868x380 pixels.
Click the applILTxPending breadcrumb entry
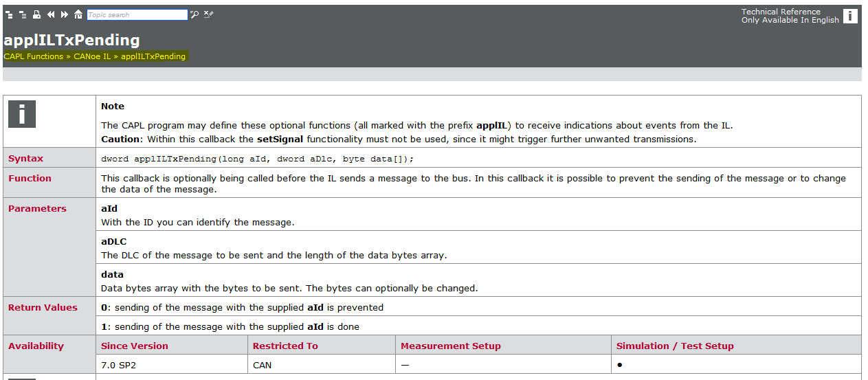tap(153, 56)
